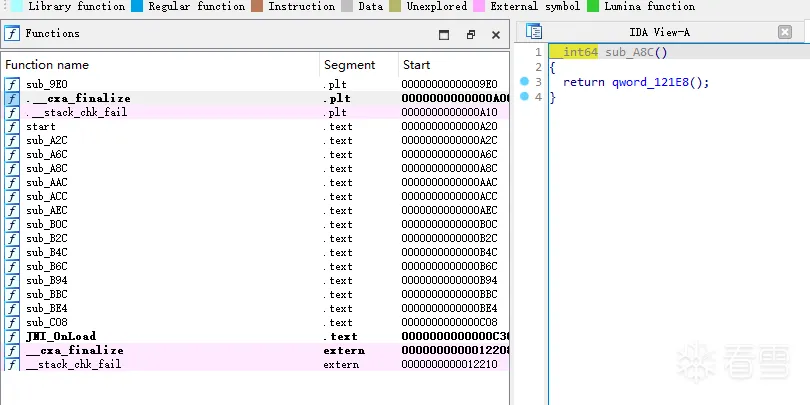The image size is (810, 405).
Task: Click the return keyword on line 3
Action: tap(584, 82)
